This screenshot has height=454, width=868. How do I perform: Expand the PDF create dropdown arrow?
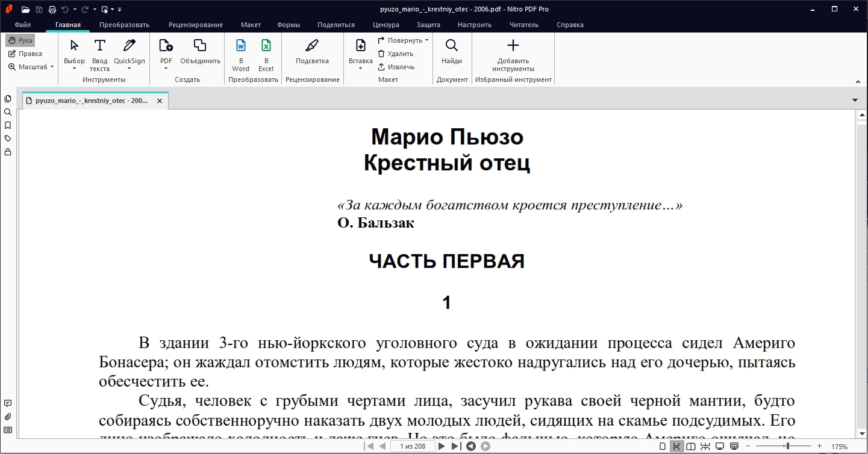pos(166,69)
